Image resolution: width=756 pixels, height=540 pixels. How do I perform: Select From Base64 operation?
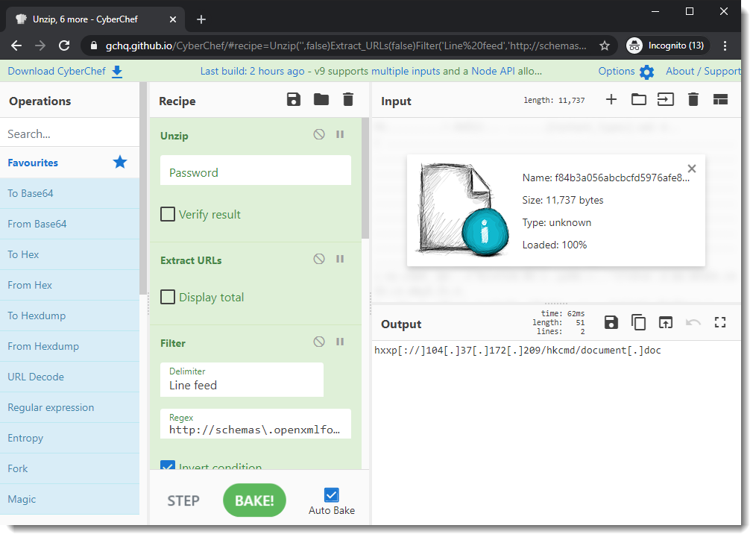69,225
